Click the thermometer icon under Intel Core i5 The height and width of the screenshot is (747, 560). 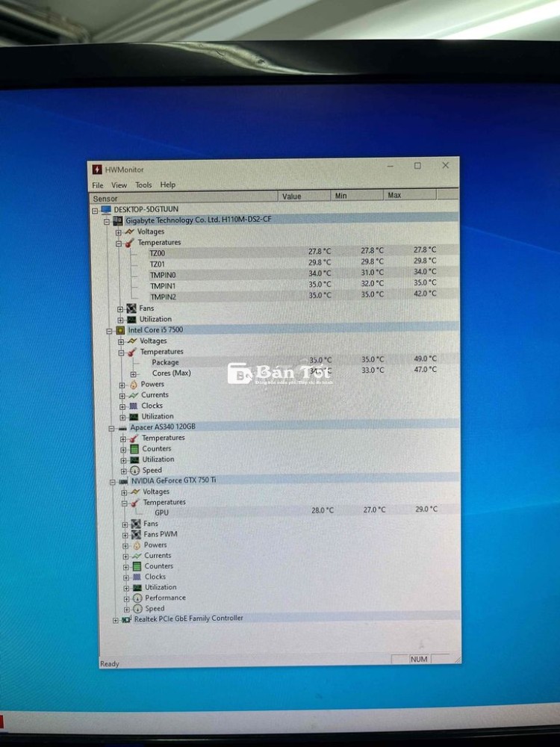(132, 352)
